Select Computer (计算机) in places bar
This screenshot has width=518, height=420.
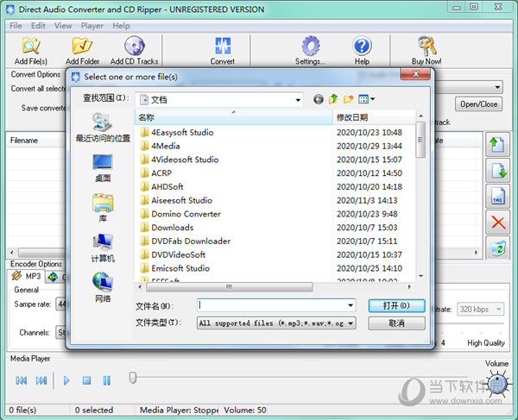(x=103, y=248)
